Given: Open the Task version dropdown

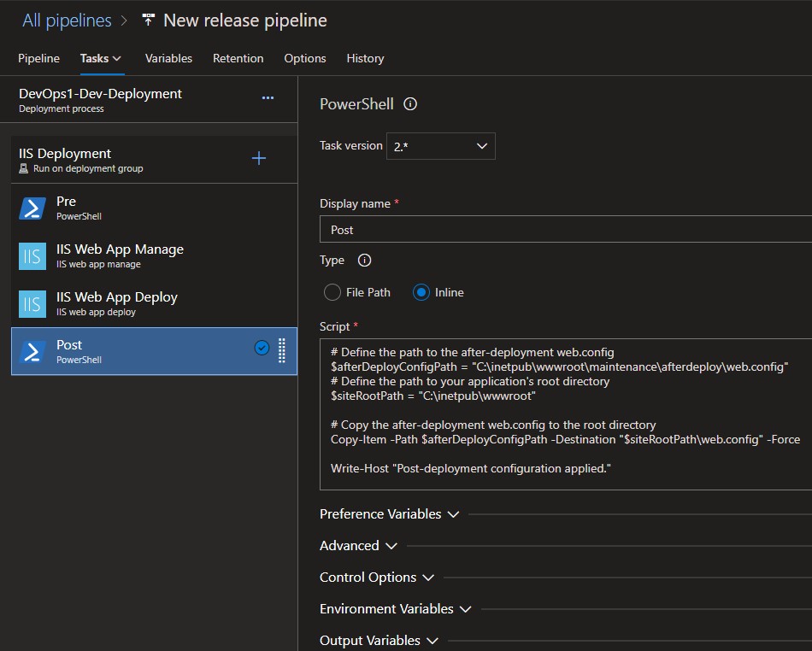Looking at the screenshot, I should [x=441, y=146].
